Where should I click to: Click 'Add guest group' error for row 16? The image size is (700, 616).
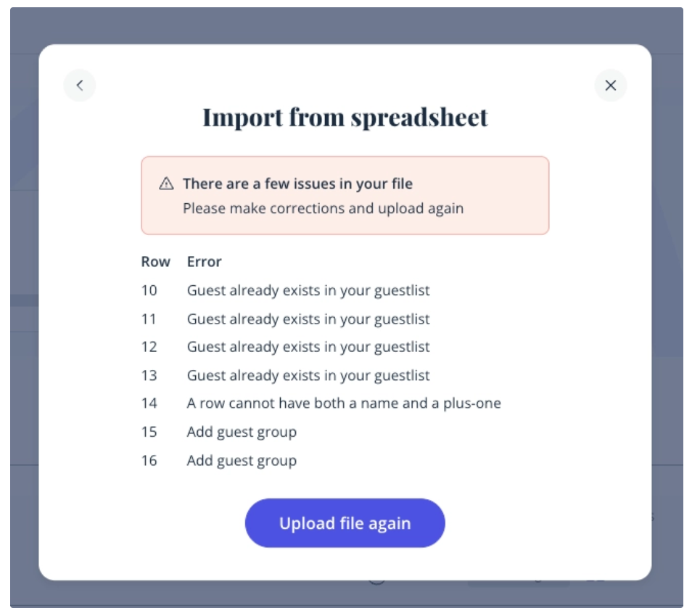[x=242, y=461]
